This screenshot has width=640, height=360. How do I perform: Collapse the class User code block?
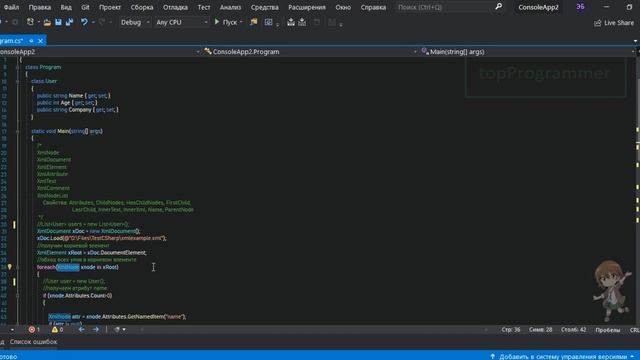18,81
